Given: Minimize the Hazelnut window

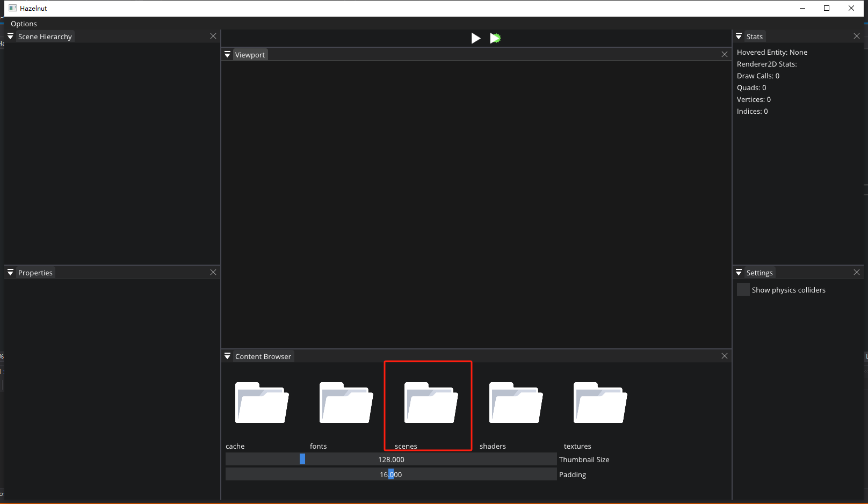Looking at the screenshot, I should click(x=802, y=8).
